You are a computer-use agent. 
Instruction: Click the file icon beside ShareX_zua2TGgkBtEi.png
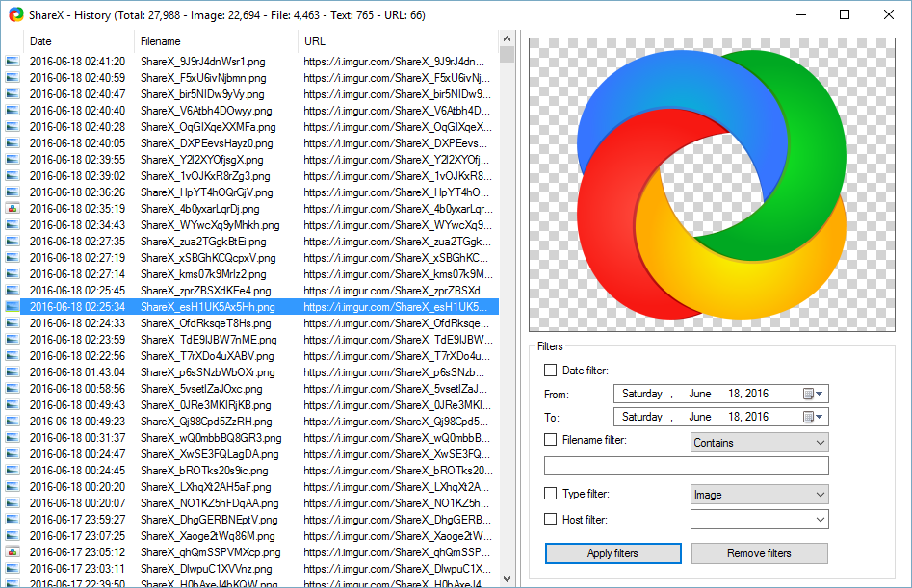pos(13,242)
